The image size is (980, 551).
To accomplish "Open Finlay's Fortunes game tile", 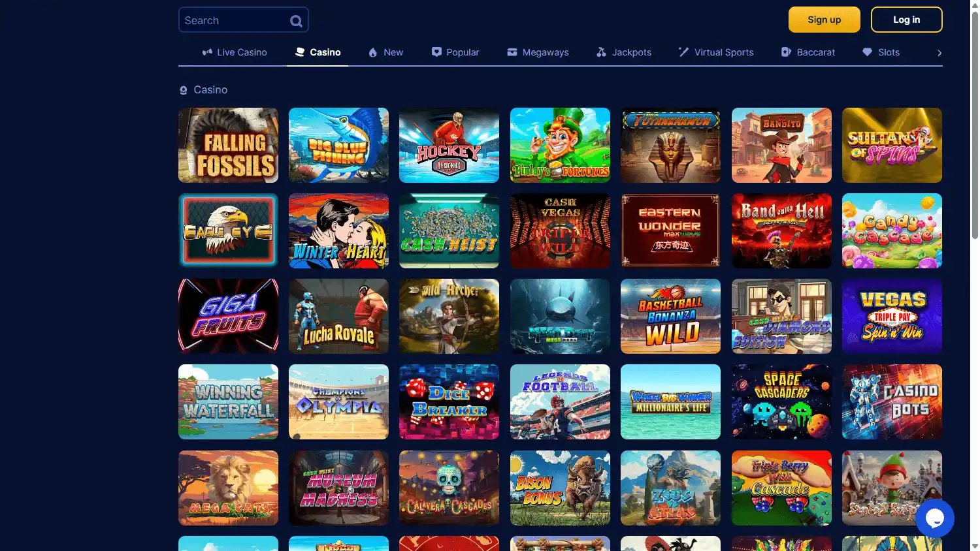I will (560, 145).
